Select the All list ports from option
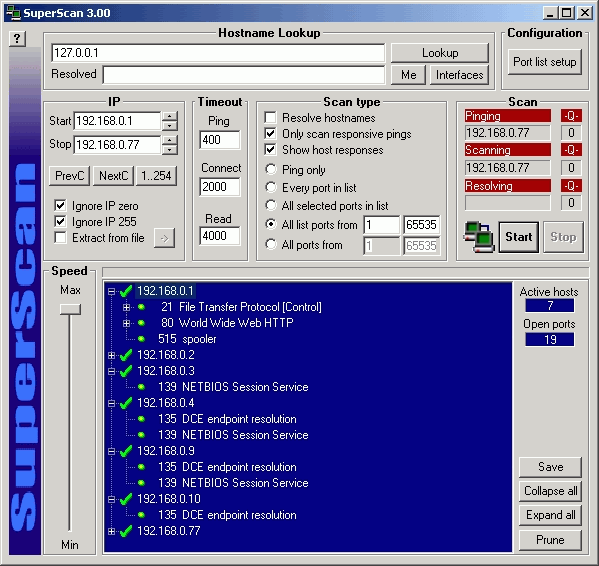599x566 pixels. (271, 224)
